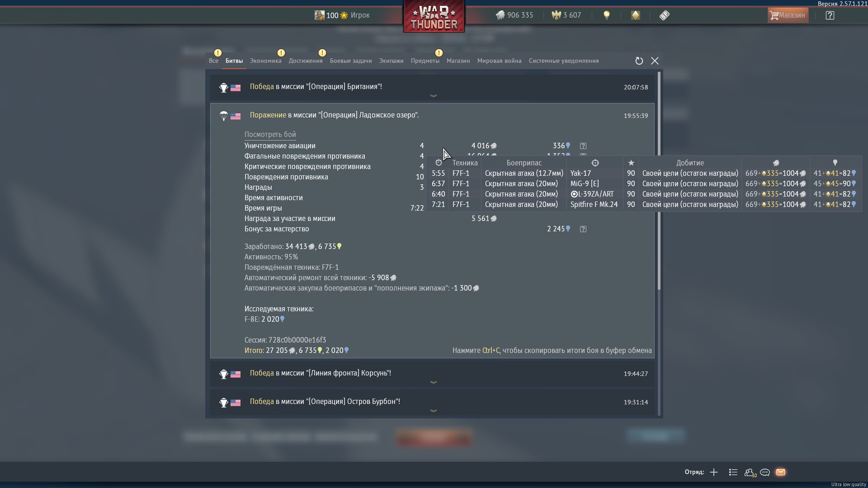Switch to the Экономика tab
868x488 pixels.
(266, 61)
